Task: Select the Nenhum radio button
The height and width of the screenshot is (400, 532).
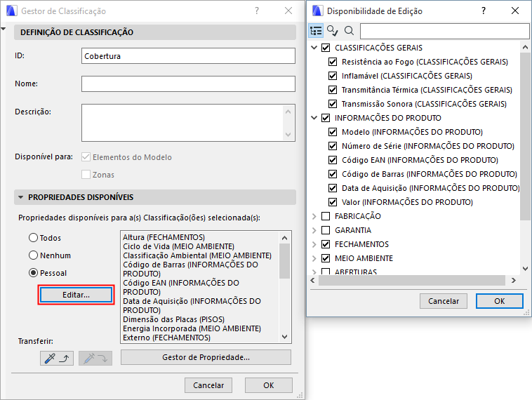Action: 33,255
